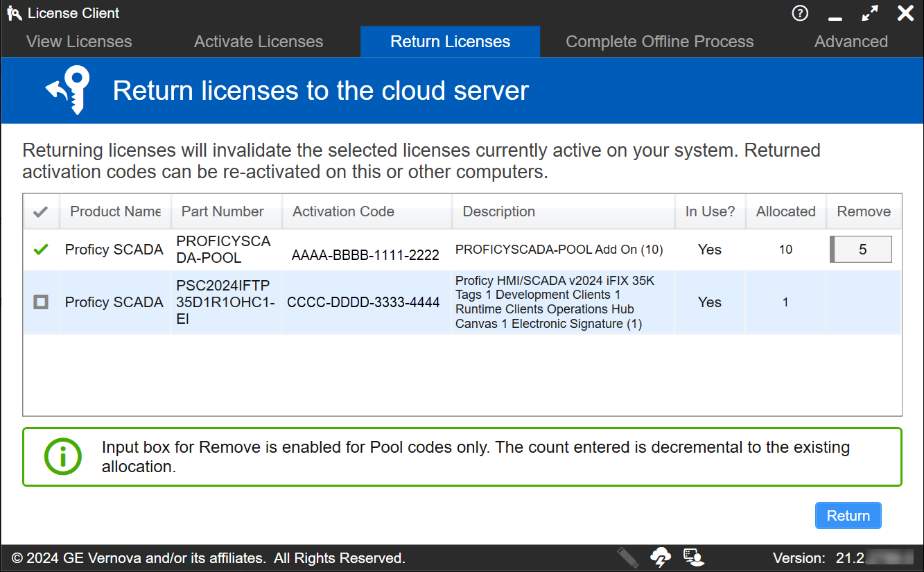
Task: Click the In Use? column header
Action: 711,211
